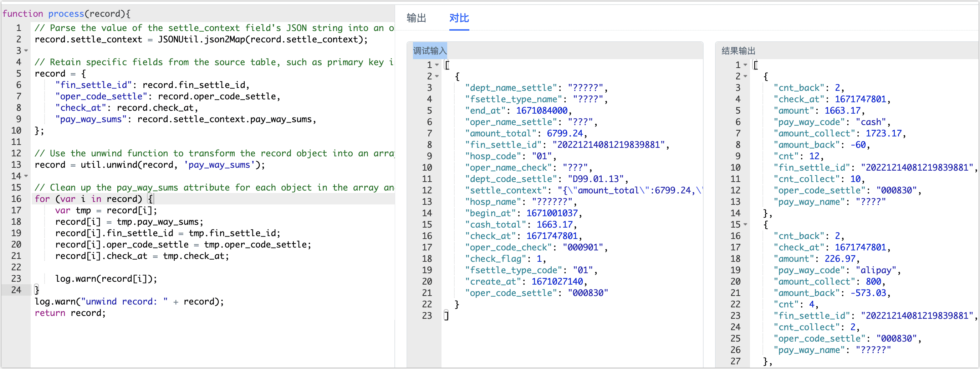Viewport: 980px width, 369px height.
Task: Click the 调试输入 panel header
Action: tap(429, 51)
